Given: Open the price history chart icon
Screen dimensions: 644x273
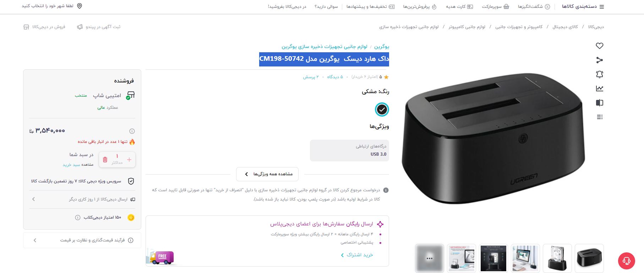Looking at the screenshot, I should 600,89.
